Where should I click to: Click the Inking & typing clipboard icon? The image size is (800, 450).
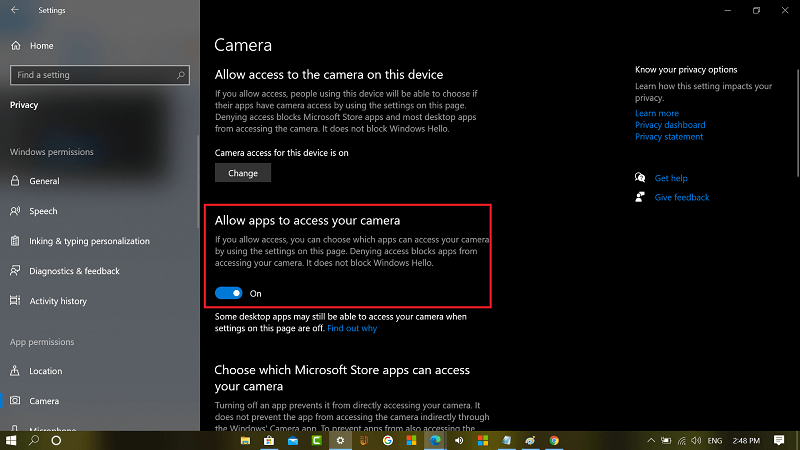(x=15, y=241)
